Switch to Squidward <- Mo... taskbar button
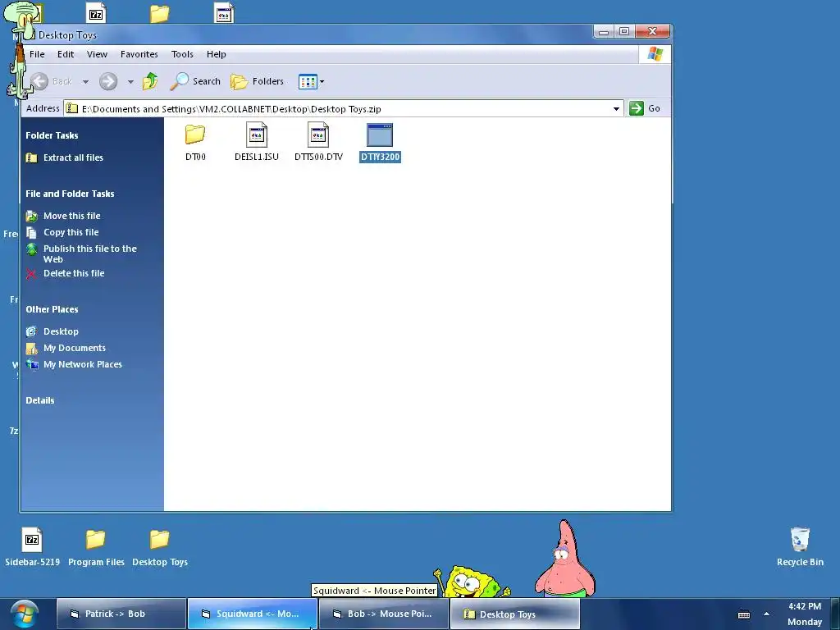 (253, 614)
